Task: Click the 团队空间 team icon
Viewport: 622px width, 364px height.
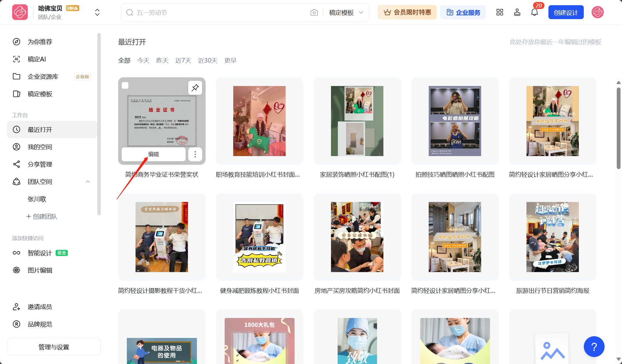Action: pos(17,182)
